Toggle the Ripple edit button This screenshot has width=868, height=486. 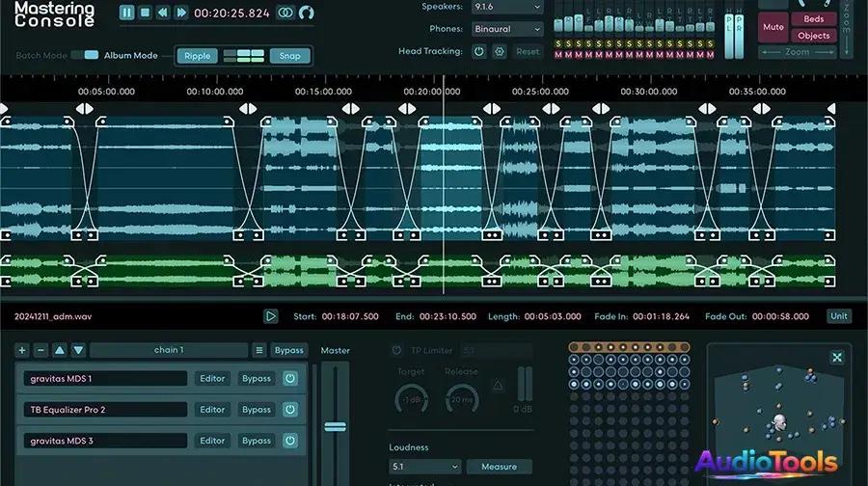pyautogui.click(x=197, y=56)
